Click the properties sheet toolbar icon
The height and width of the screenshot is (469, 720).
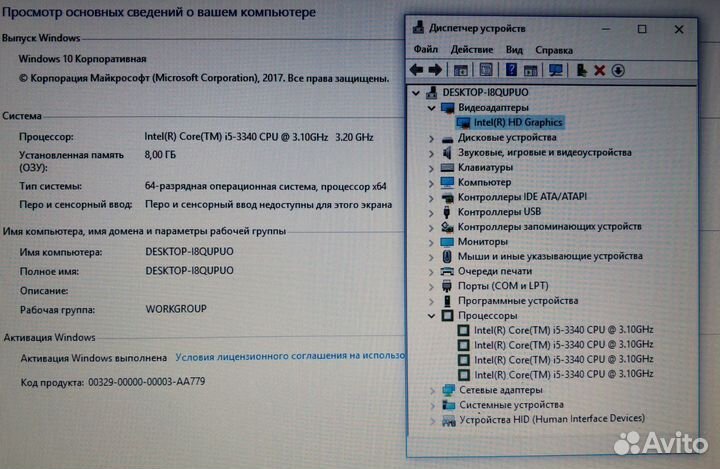coord(486,70)
